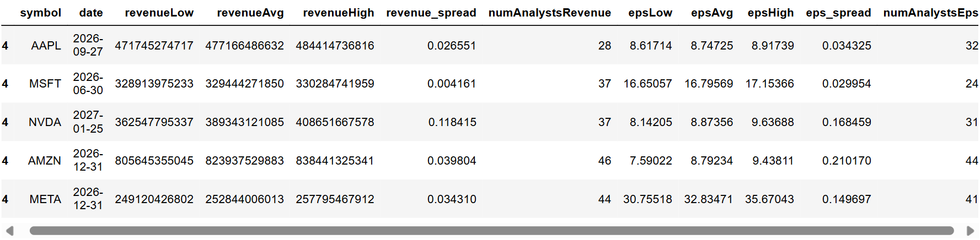Click numAnalystsEps value 32 for AAPL
980x240 pixels.
[972, 46]
